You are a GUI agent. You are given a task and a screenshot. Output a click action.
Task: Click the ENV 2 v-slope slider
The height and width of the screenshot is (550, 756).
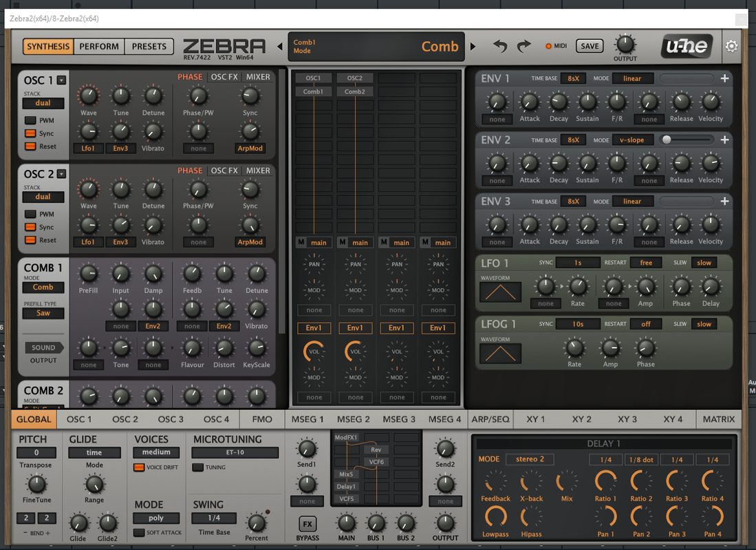[x=686, y=140]
